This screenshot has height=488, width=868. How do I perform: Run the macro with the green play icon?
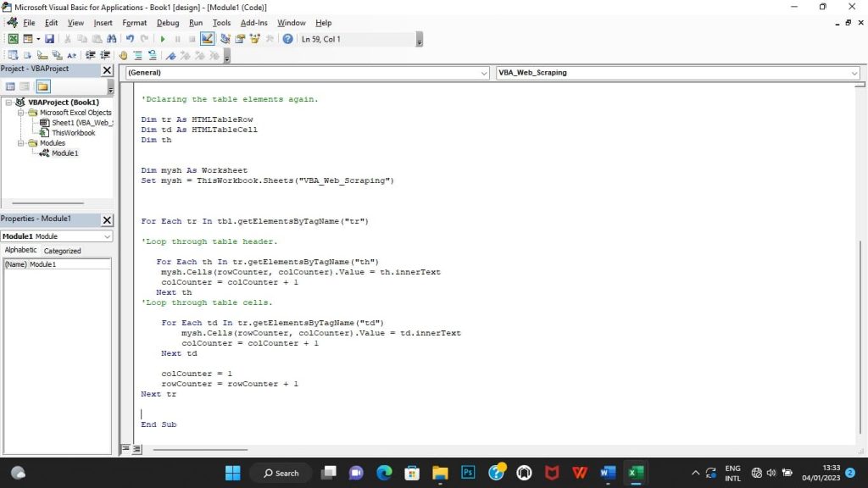pos(163,39)
